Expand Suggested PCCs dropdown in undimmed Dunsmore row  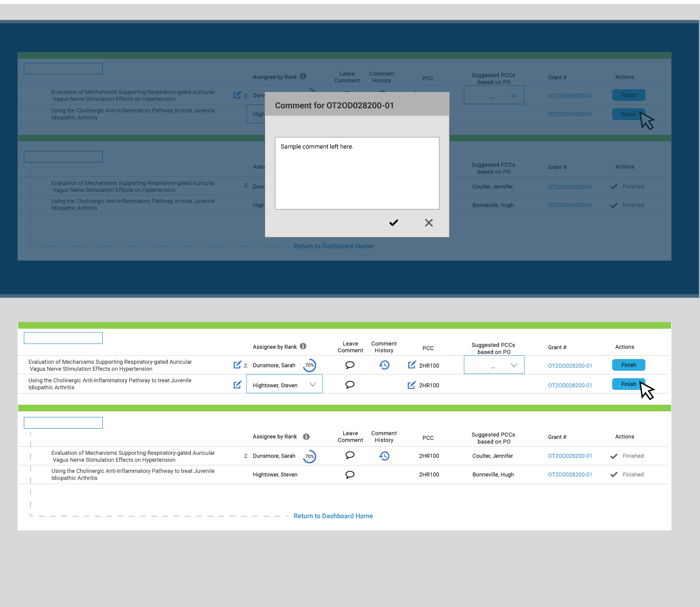pyautogui.click(x=494, y=365)
